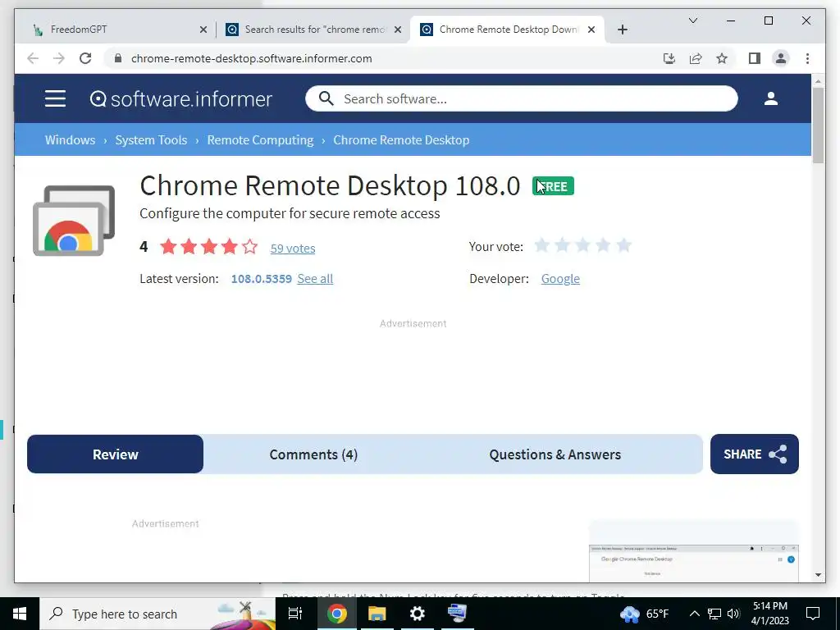Open the Questions & Answers tab

[555, 454]
